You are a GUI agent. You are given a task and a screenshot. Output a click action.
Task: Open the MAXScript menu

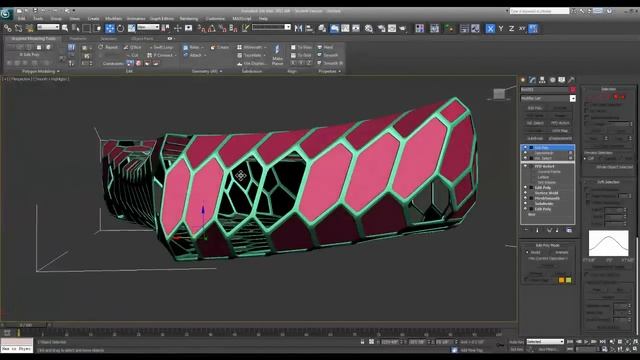[x=242, y=19]
